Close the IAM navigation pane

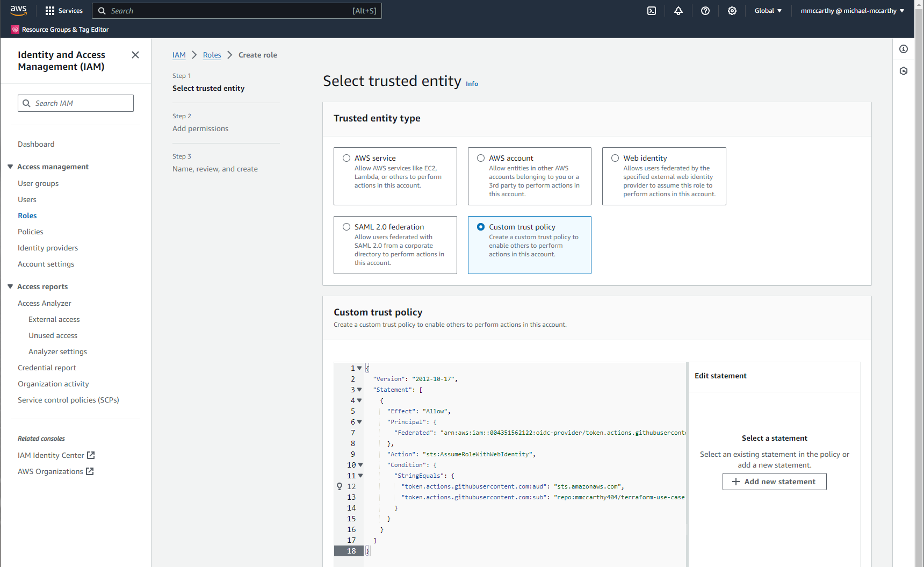click(x=135, y=55)
